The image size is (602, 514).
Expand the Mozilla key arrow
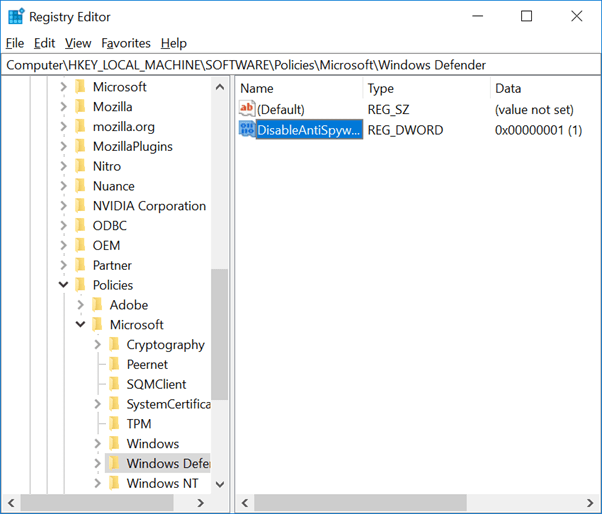[x=64, y=107]
